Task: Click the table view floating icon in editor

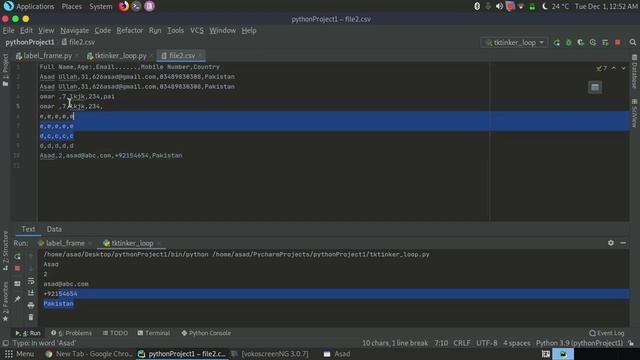Action: pos(595,87)
